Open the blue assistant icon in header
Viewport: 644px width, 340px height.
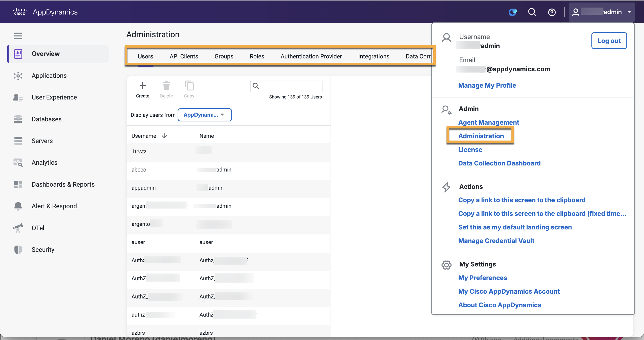pyautogui.click(x=512, y=12)
